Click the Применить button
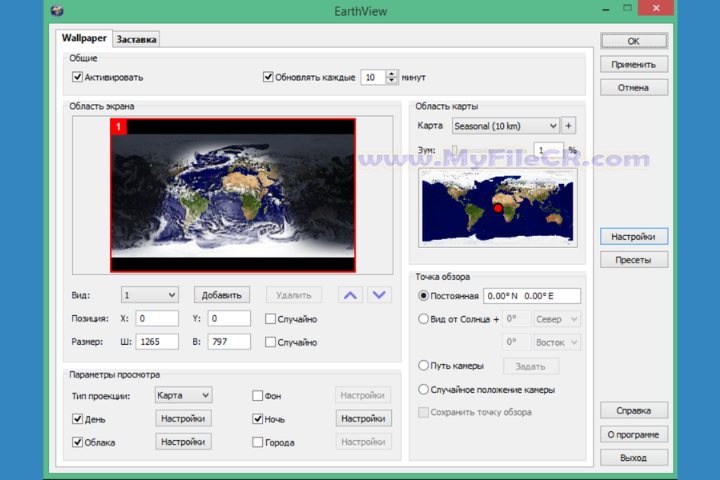 pyautogui.click(x=634, y=64)
